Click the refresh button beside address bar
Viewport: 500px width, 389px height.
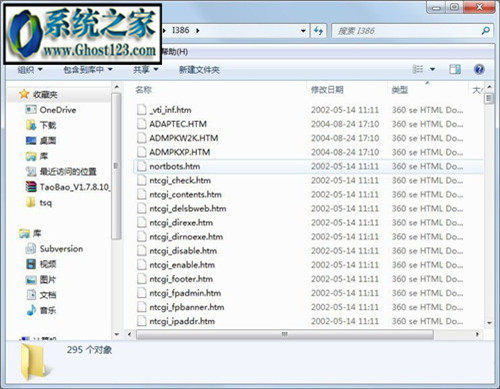(318, 31)
